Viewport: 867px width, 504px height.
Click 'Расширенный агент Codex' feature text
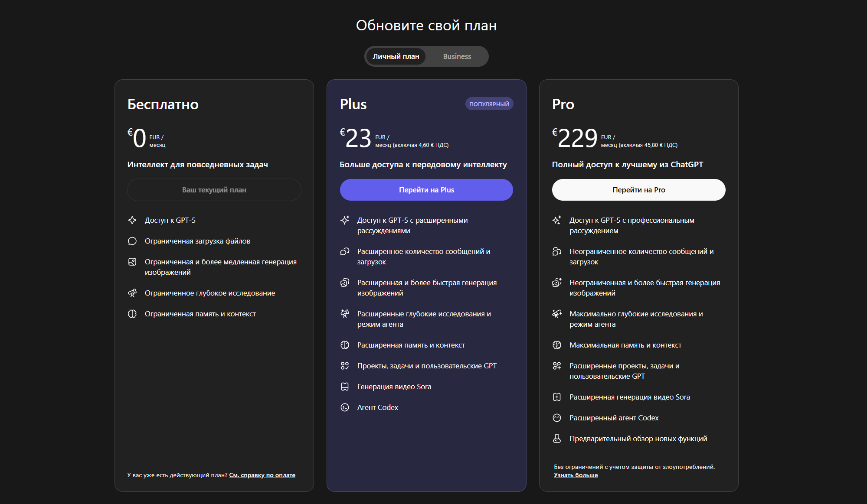pos(614,418)
